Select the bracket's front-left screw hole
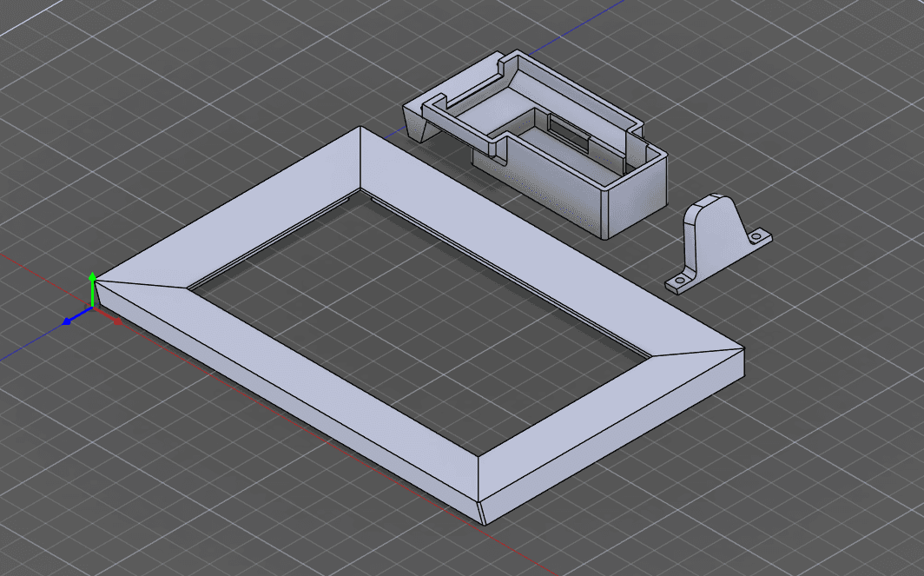924x576 pixels. 679,281
